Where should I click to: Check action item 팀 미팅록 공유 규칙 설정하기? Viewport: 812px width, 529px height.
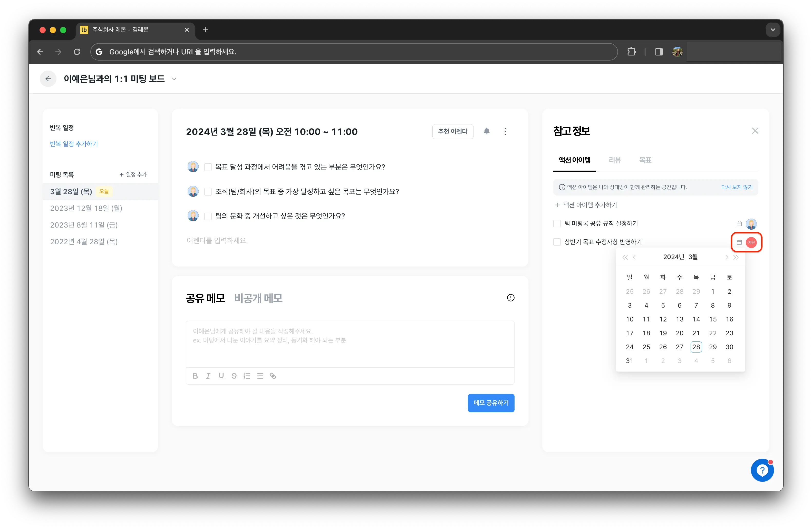[x=557, y=223]
